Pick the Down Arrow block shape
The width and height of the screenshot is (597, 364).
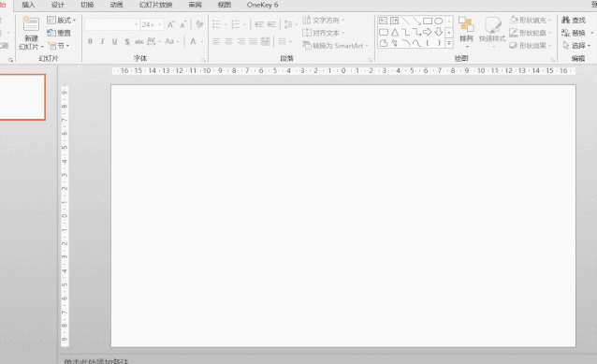[x=439, y=32]
